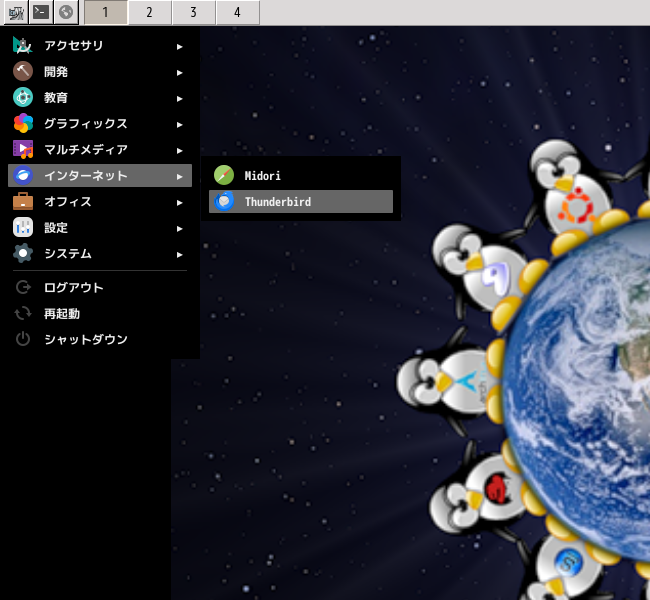Launch the terminal from the panel
650x600 pixels.
(x=41, y=12)
